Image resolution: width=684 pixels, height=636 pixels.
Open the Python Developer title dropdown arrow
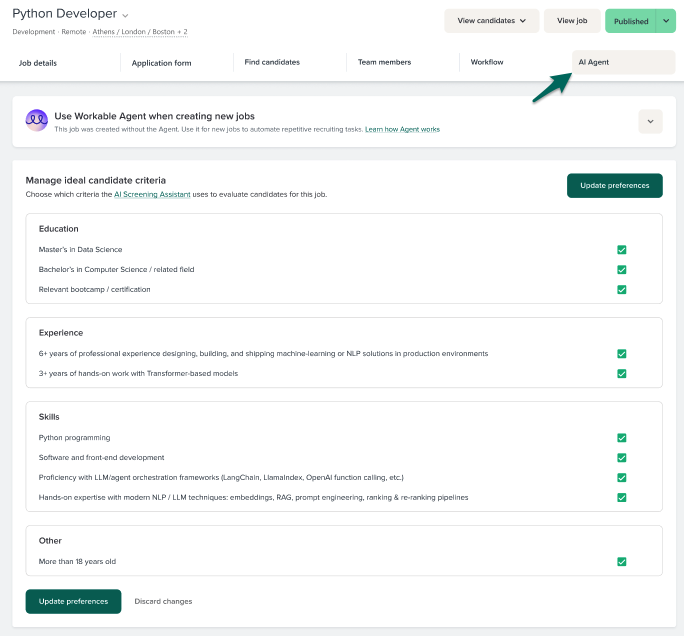pyautogui.click(x=125, y=15)
